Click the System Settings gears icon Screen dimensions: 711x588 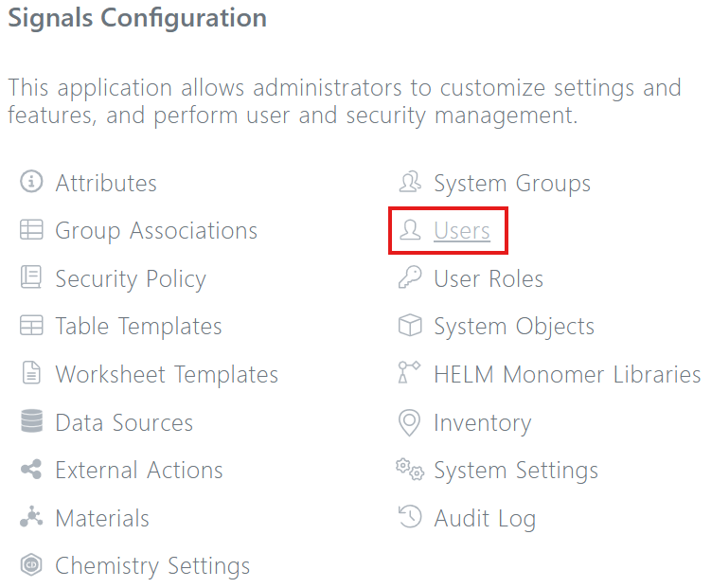(409, 470)
